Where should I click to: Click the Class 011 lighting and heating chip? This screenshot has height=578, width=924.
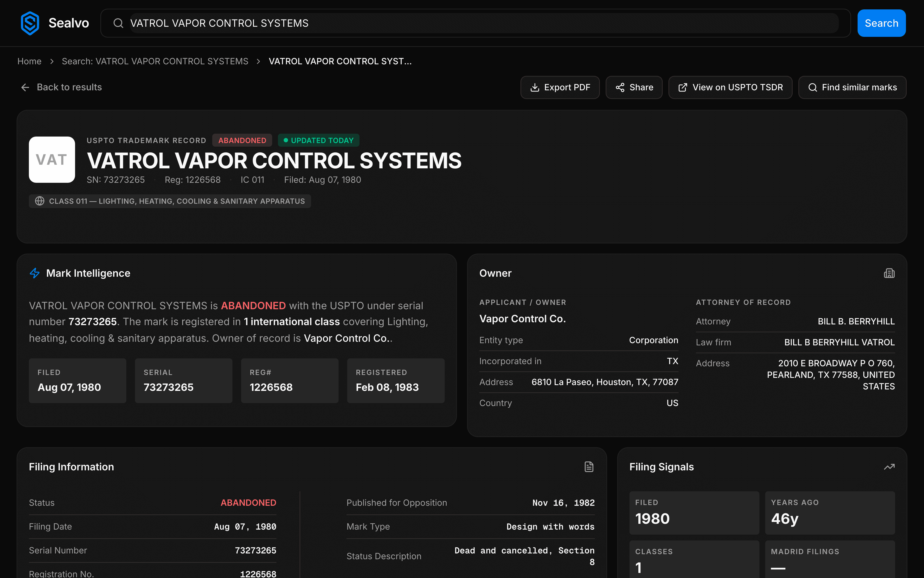point(170,201)
